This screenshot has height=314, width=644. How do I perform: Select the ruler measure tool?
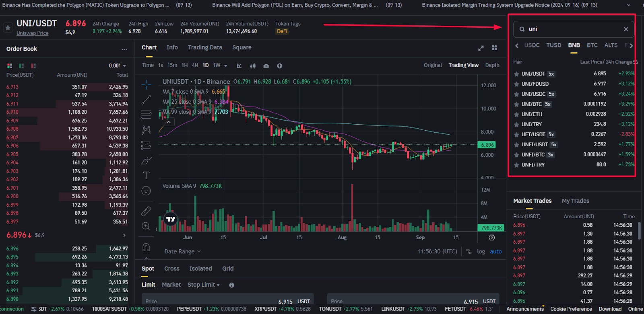pos(146,211)
